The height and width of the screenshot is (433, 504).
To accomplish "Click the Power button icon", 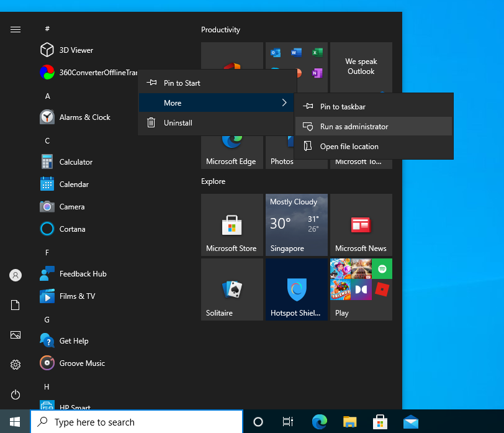I will pos(16,394).
